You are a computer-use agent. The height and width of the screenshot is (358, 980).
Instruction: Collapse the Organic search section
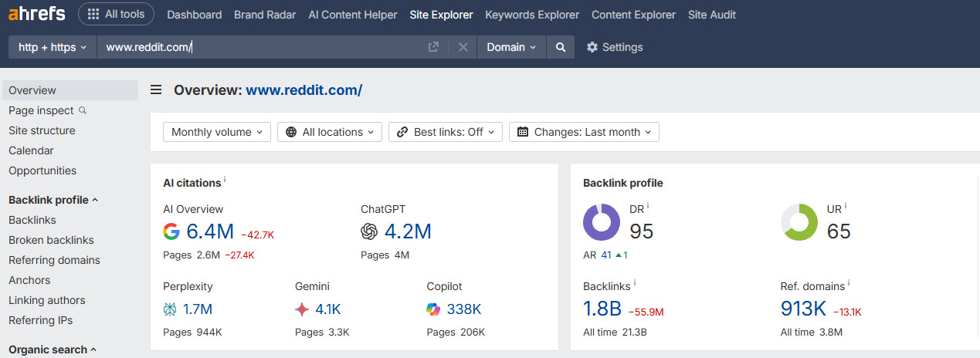(53, 350)
